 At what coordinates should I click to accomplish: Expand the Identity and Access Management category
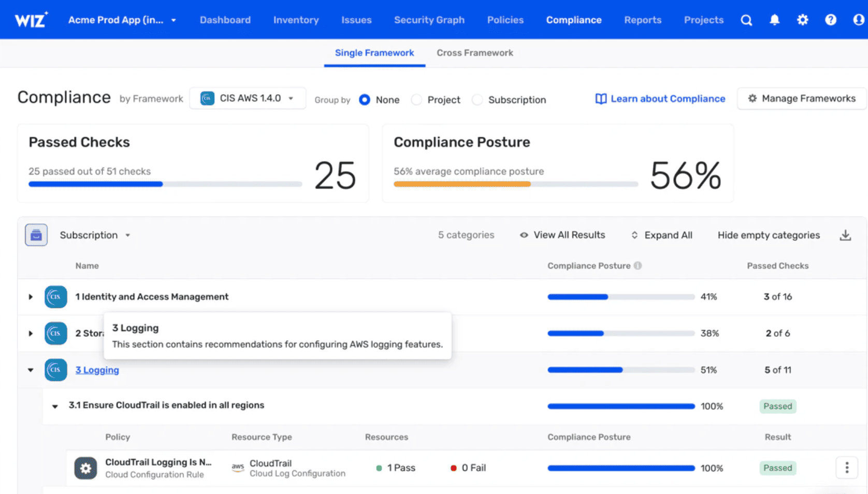tap(31, 297)
